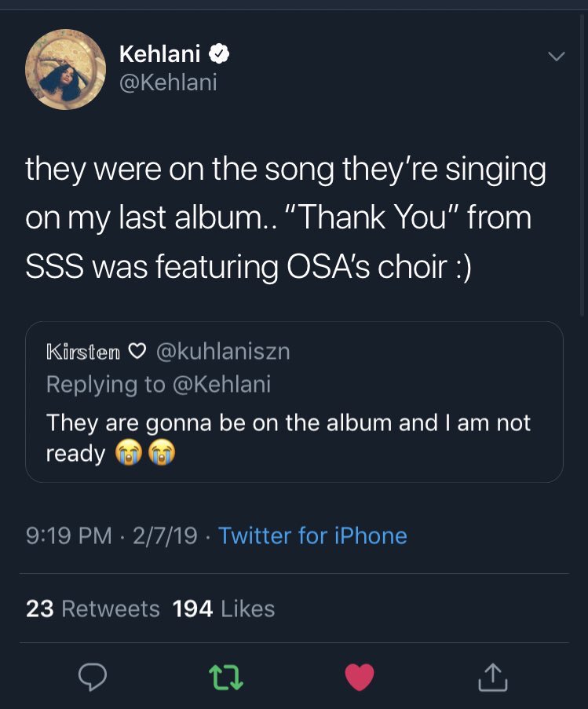Screen dimensions: 588x709
Task: View the 23 Retweets list
Action: 93,608
